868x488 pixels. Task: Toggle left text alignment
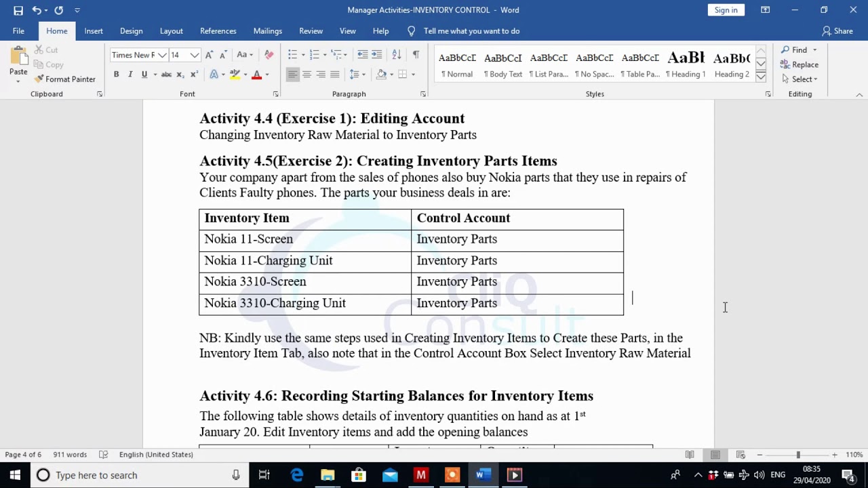(x=292, y=75)
